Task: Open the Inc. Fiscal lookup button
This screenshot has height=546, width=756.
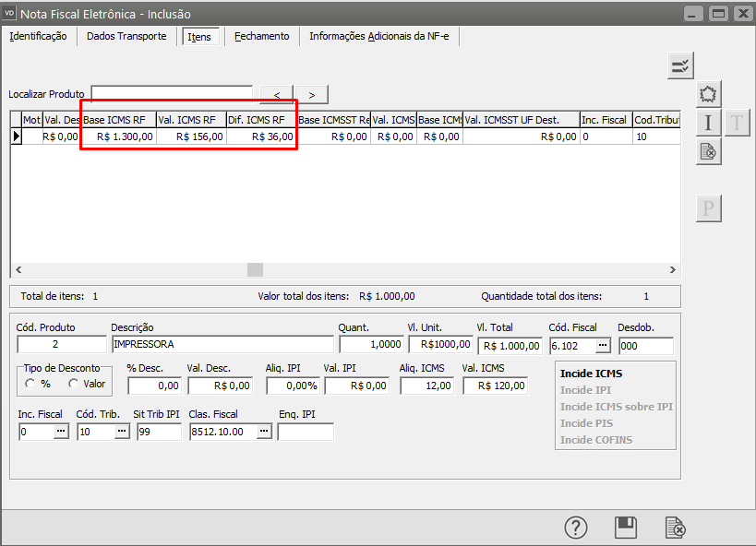Action: click(x=61, y=432)
